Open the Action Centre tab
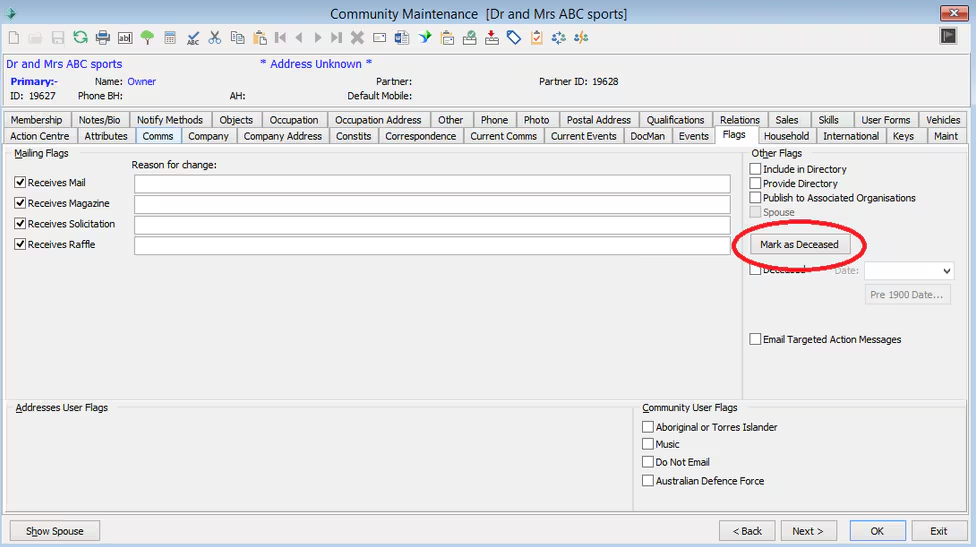Image resolution: width=976 pixels, height=547 pixels. click(40, 136)
